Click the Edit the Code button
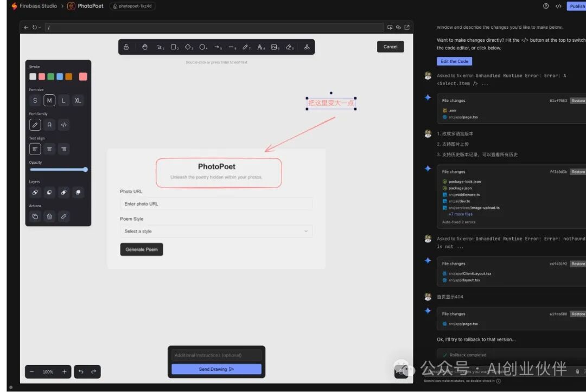Viewport: 586px width, 392px height. coord(455,61)
